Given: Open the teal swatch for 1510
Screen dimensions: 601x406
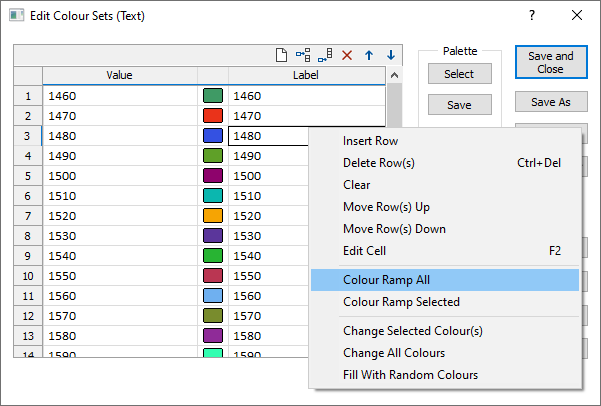Looking at the screenshot, I should [x=213, y=196].
